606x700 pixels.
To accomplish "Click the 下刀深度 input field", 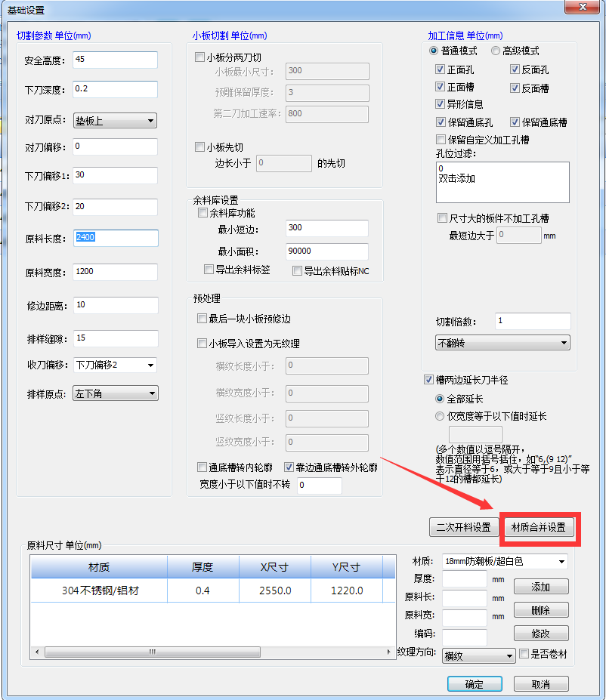I will point(115,89).
